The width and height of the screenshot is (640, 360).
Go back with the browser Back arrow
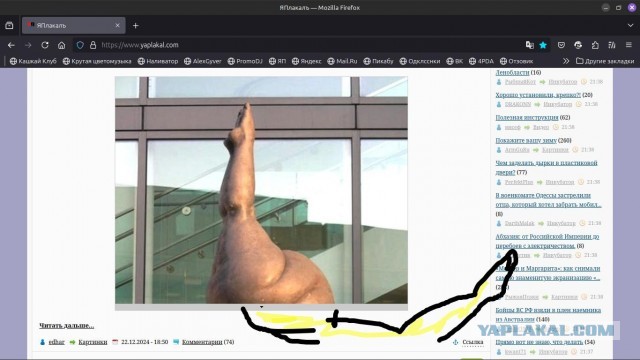coord(11,45)
